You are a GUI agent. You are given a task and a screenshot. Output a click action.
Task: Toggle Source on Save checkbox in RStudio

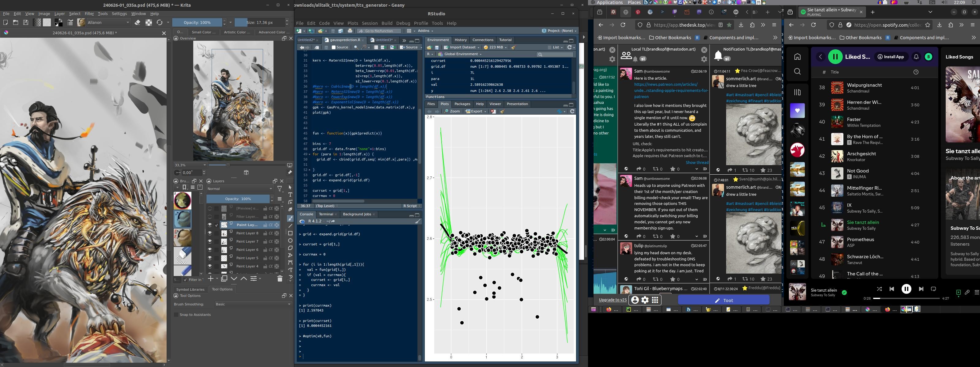click(x=334, y=47)
